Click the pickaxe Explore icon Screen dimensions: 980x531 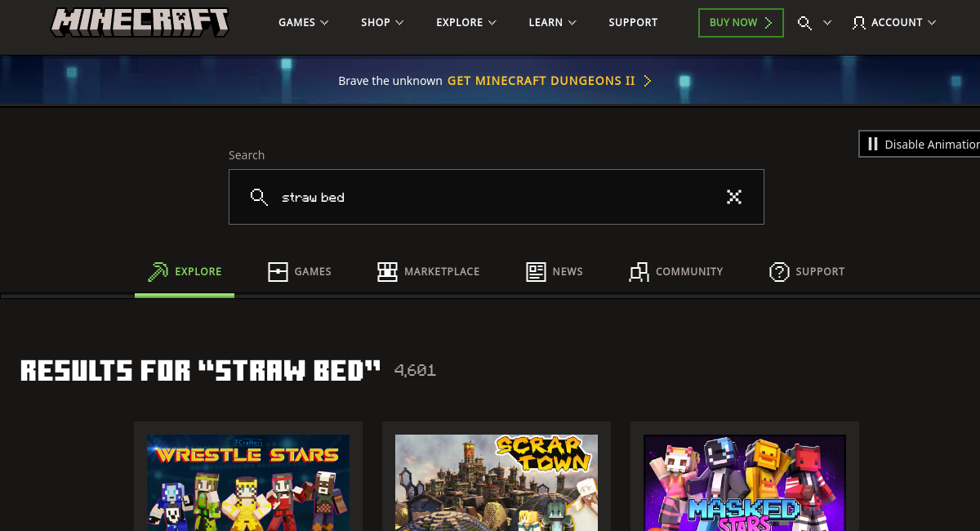[158, 271]
